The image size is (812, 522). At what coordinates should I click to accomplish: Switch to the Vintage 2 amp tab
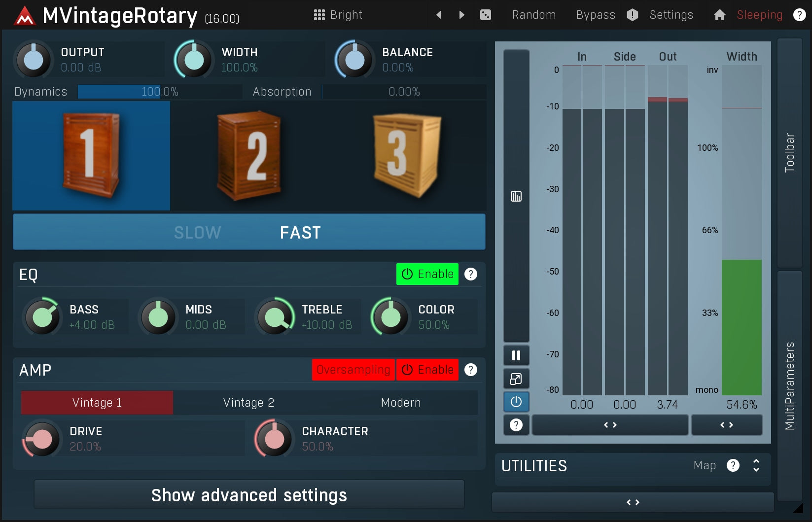point(248,402)
